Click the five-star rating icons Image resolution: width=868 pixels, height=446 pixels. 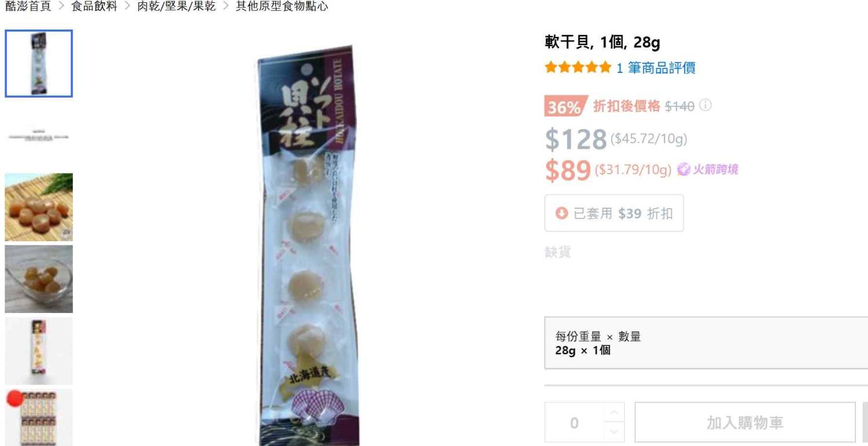click(x=578, y=68)
